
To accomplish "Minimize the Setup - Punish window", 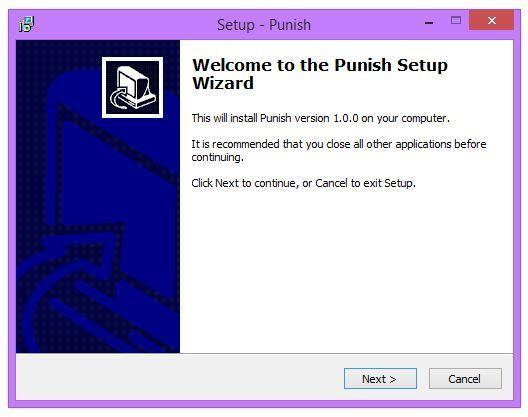I will pos(429,23).
